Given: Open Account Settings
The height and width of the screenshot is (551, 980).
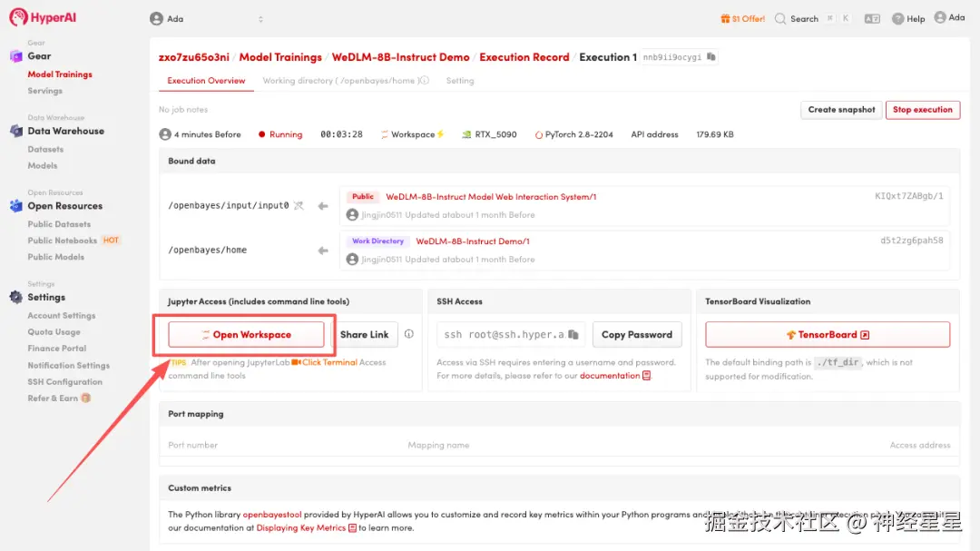Looking at the screenshot, I should (62, 316).
